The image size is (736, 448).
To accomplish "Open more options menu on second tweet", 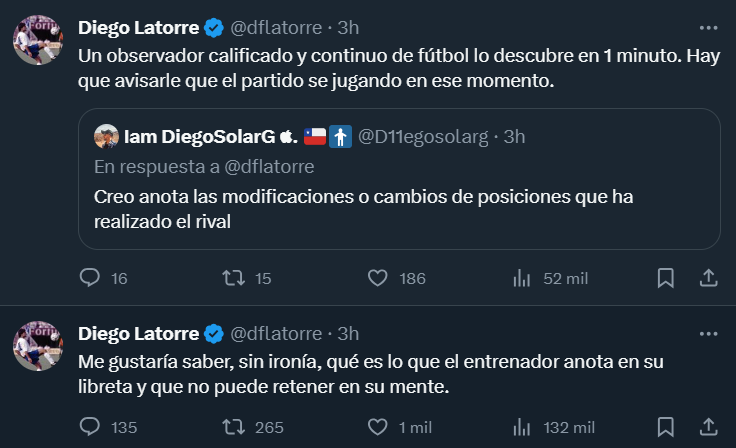I will point(708,333).
